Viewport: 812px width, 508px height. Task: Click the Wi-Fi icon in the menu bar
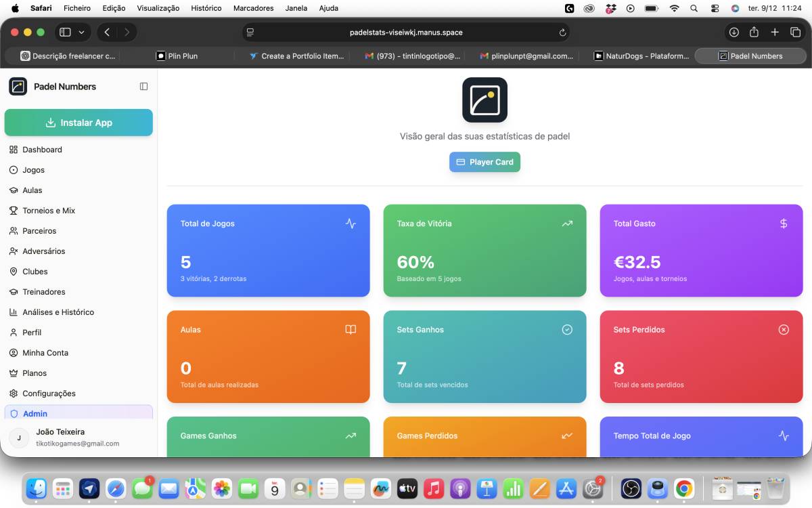pos(674,8)
